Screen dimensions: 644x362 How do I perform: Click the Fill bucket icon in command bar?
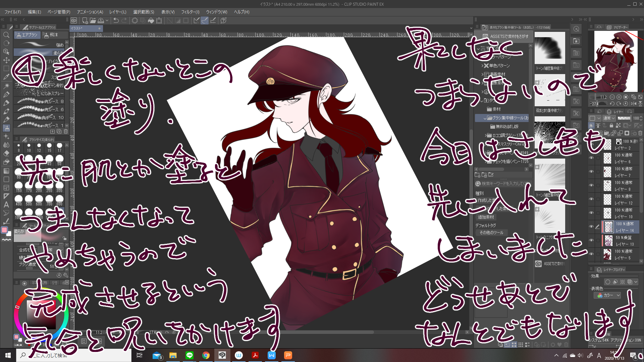(x=151, y=20)
